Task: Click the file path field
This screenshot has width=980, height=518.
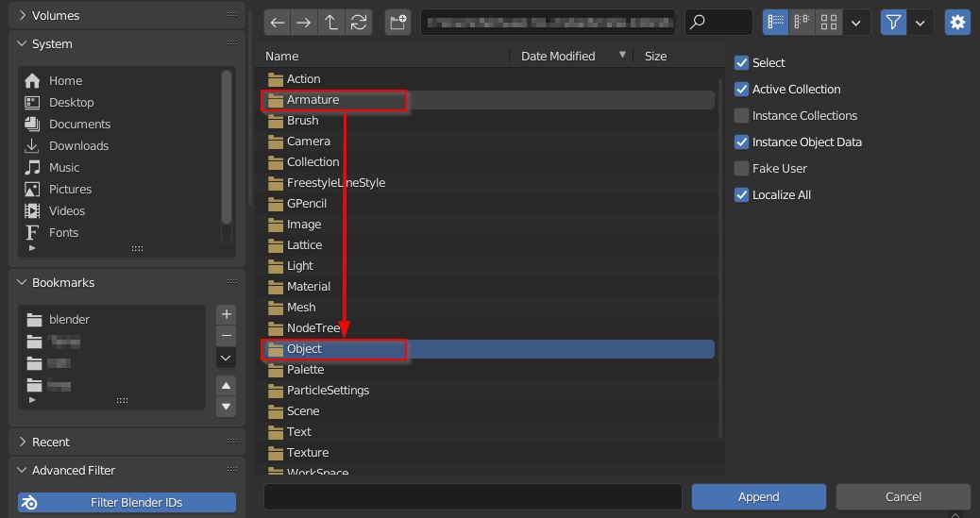Action: pyautogui.click(x=548, y=24)
